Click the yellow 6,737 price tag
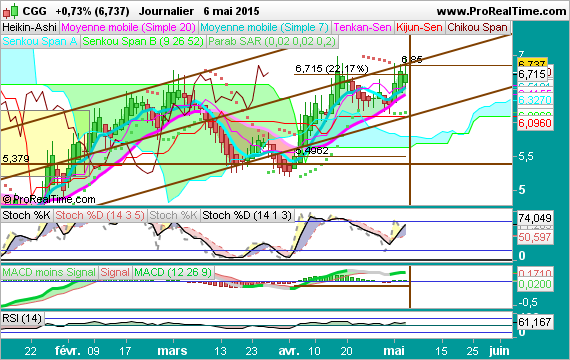The height and width of the screenshot is (360, 570). 531,63
